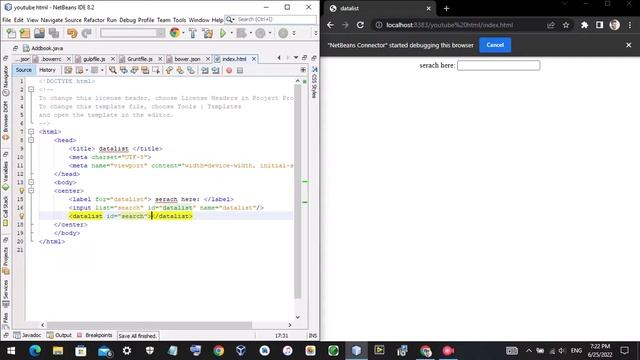This screenshot has width=640, height=360.
Task: Click the vertical editor scrollbar
Action: pyautogui.click(x=298, y=192)
